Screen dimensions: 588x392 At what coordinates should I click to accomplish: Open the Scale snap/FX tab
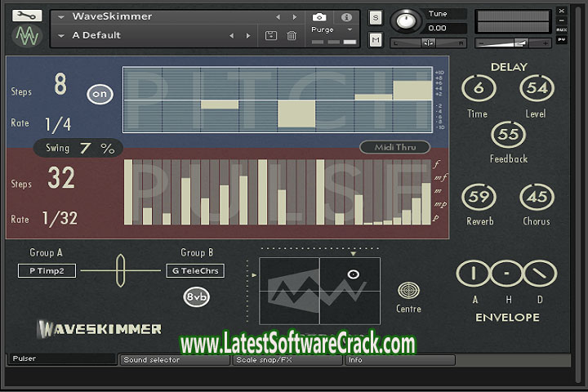tap(286, 359)
